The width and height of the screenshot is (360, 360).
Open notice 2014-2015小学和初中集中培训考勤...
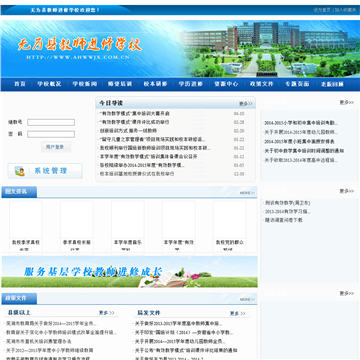[x=301, y=123]
